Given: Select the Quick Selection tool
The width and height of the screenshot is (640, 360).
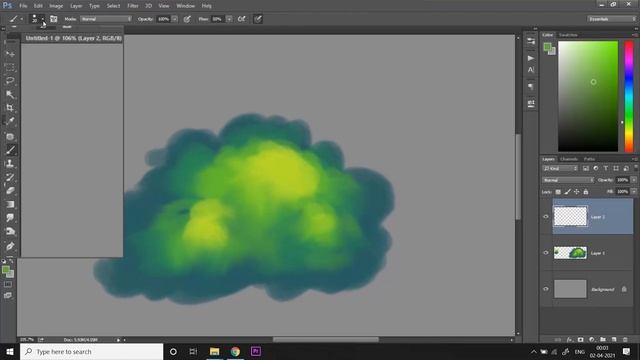Looking at the screenshot, I should [10, 94].
